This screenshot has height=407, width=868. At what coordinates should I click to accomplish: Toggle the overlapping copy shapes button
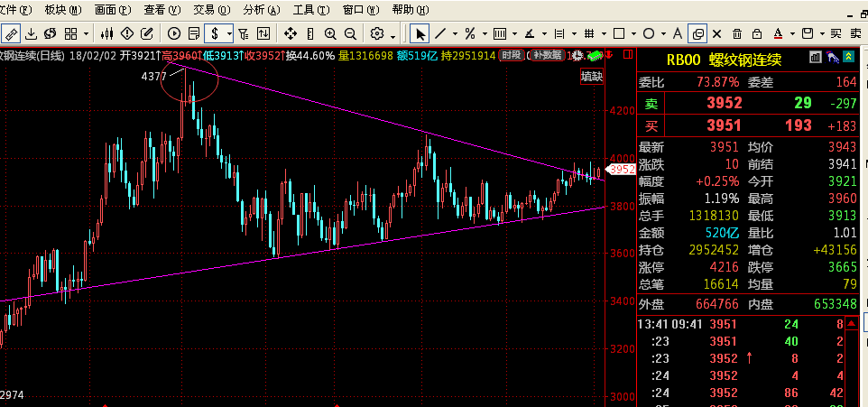click(697, 33)
